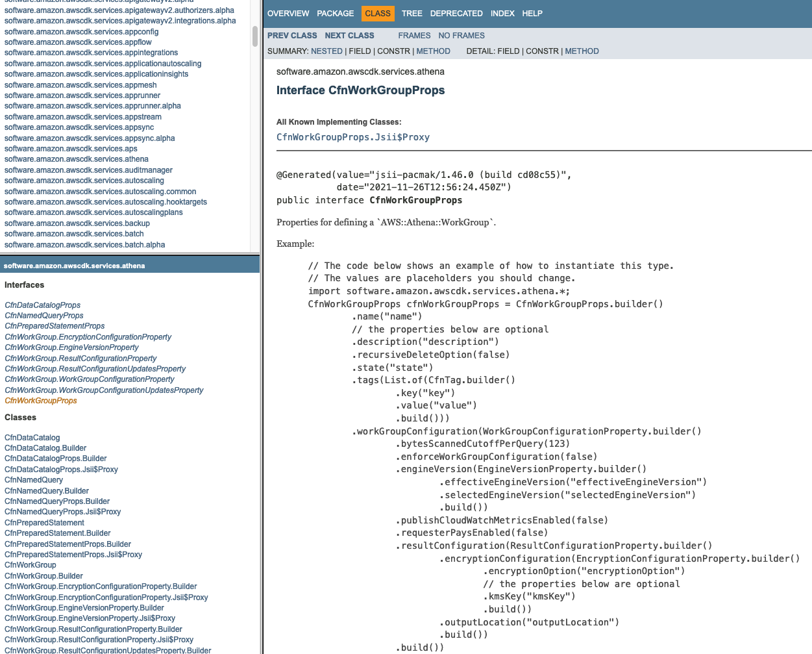Viewport: 812px width, 654px height.
Task: Open CfnWorkGroup.ResultConfigurationProperty interface
Action: point(80,358)
